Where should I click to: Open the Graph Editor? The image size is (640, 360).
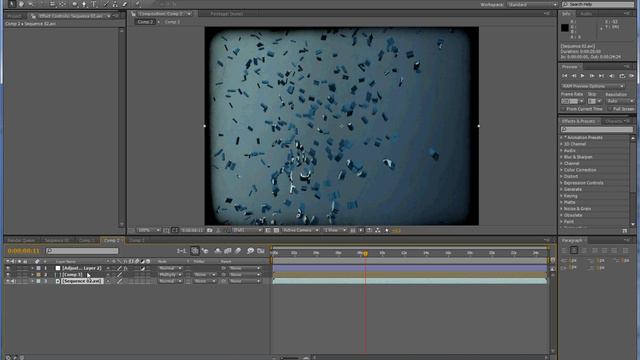[260, 251]
